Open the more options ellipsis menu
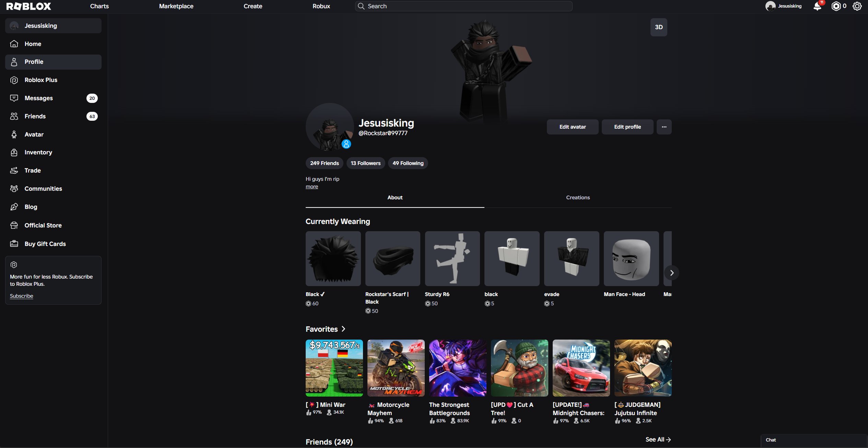 coord(664,127)
